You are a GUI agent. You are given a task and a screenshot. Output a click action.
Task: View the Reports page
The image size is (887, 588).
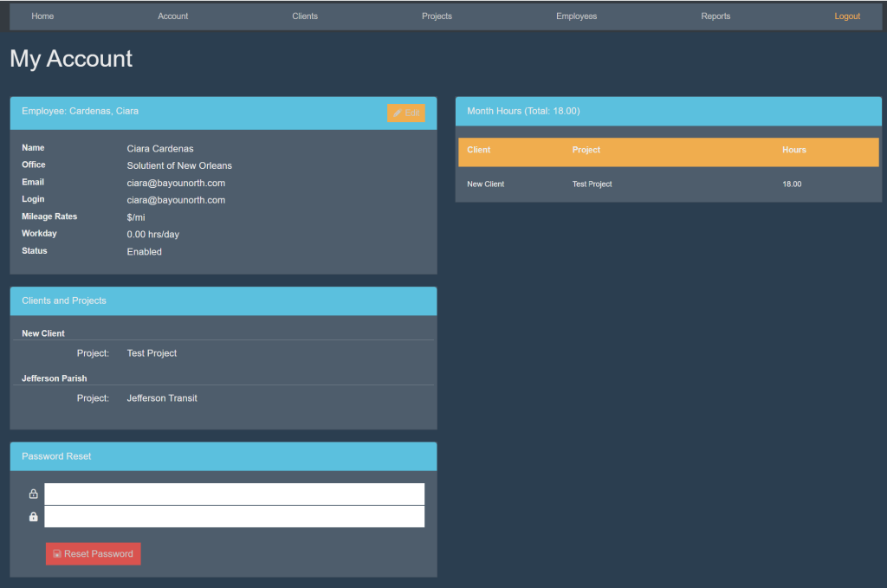tap(715, 16)
